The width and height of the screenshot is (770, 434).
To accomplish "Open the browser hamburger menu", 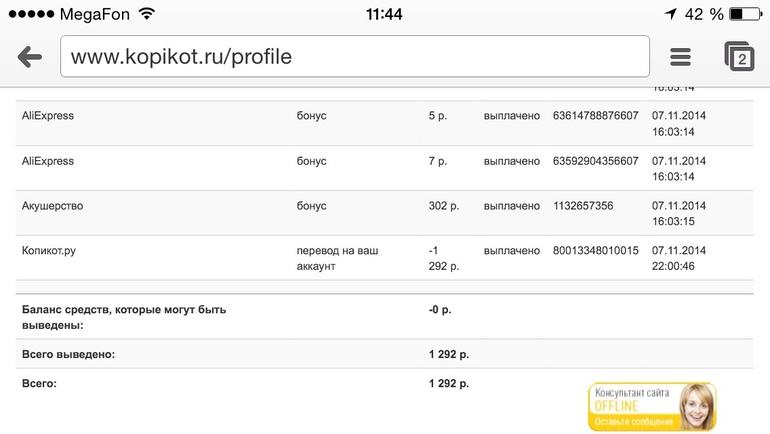I will tap(681, 57).
